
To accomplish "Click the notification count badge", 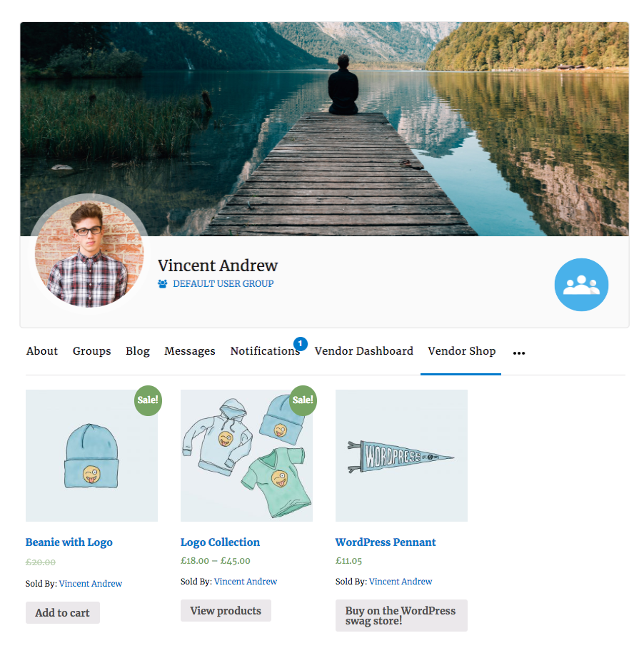I will point(300,344).
